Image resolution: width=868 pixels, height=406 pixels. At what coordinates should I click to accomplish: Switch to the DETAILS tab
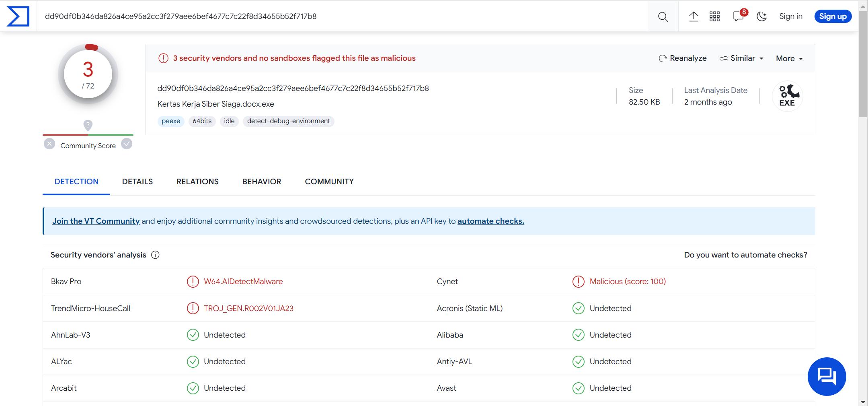(137, 181)
